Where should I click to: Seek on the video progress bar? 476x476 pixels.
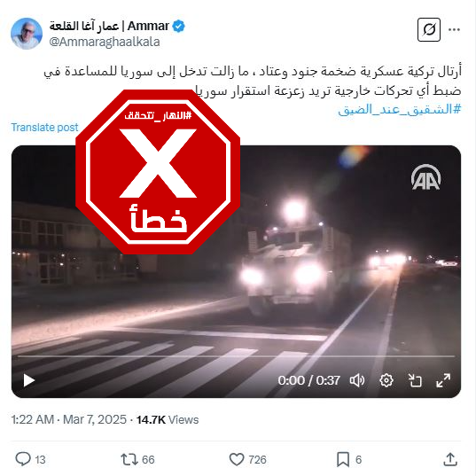[236, 356]
